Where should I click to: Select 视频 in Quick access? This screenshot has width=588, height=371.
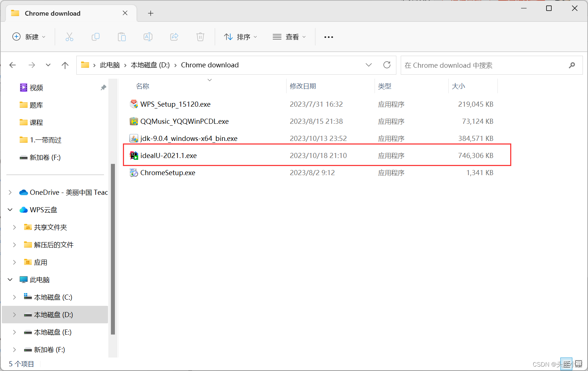[x=36, y=88]
